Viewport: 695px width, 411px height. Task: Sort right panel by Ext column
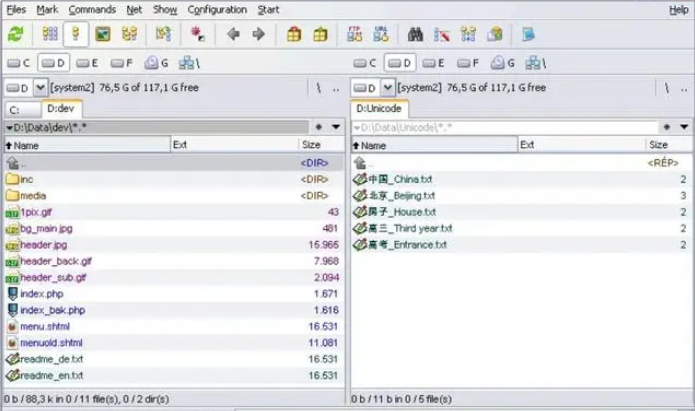[581, 145]
